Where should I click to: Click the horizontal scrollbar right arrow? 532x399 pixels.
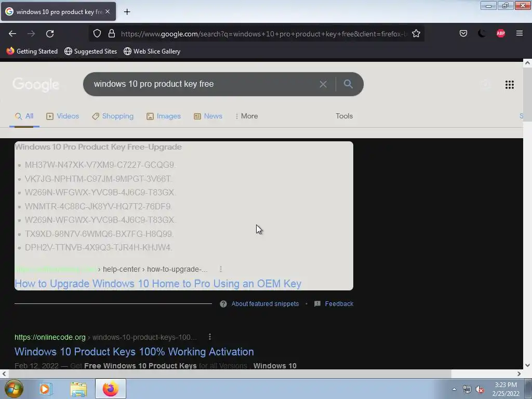(519, 374)
